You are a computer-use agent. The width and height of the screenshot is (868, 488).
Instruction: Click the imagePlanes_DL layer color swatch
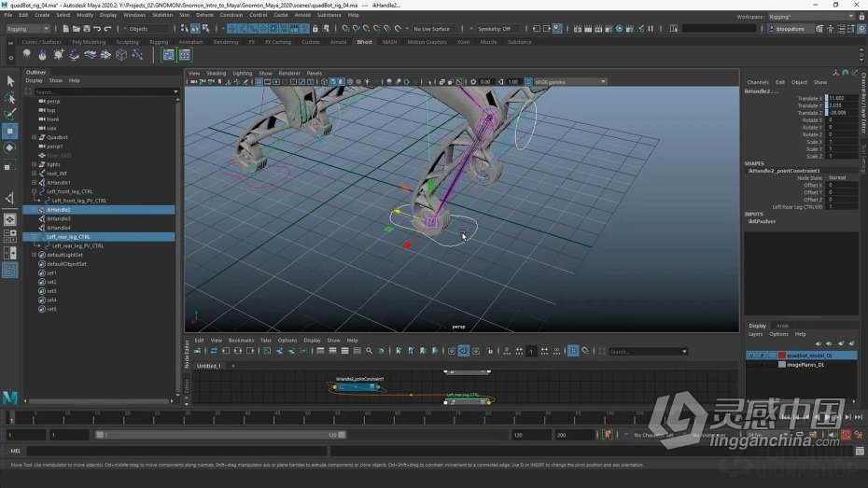tap(781, 365)
